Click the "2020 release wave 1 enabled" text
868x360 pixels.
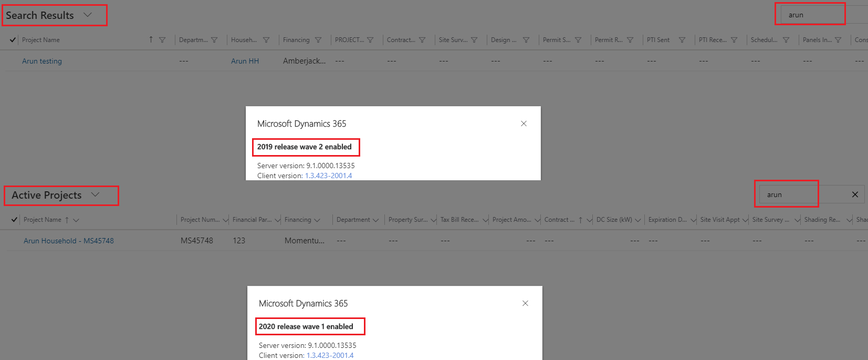[306, 327]
